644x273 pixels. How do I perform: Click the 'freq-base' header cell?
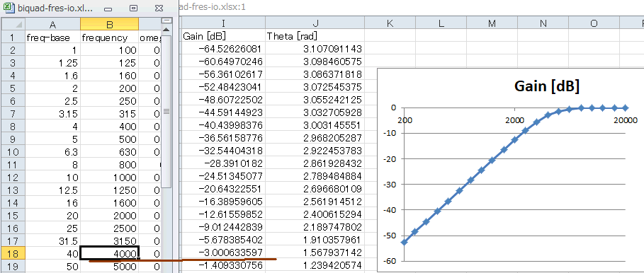click(52, 37)
